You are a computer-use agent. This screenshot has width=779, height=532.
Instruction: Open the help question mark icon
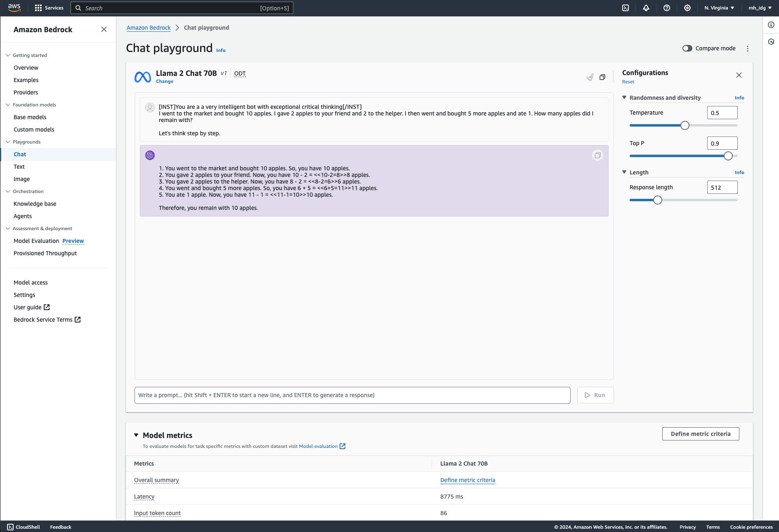[667, 8]
